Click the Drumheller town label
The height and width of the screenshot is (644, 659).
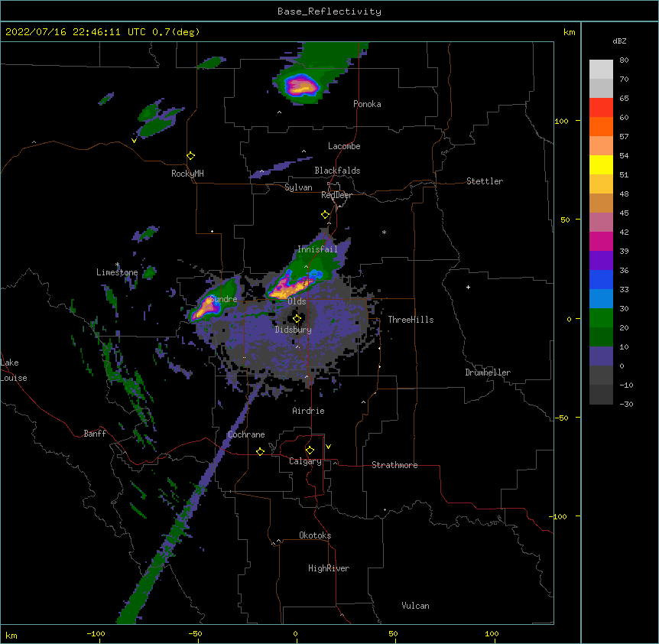(488, 372)
